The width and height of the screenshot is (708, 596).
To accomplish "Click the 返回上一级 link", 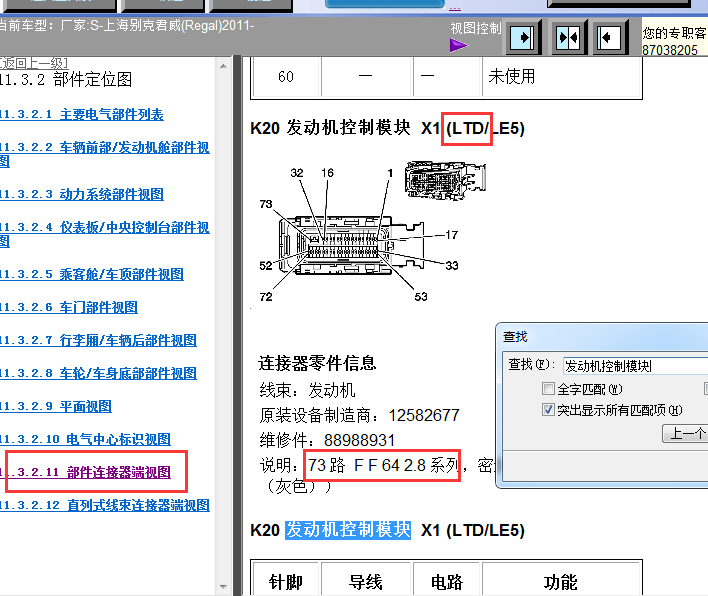I will (34, 63).
